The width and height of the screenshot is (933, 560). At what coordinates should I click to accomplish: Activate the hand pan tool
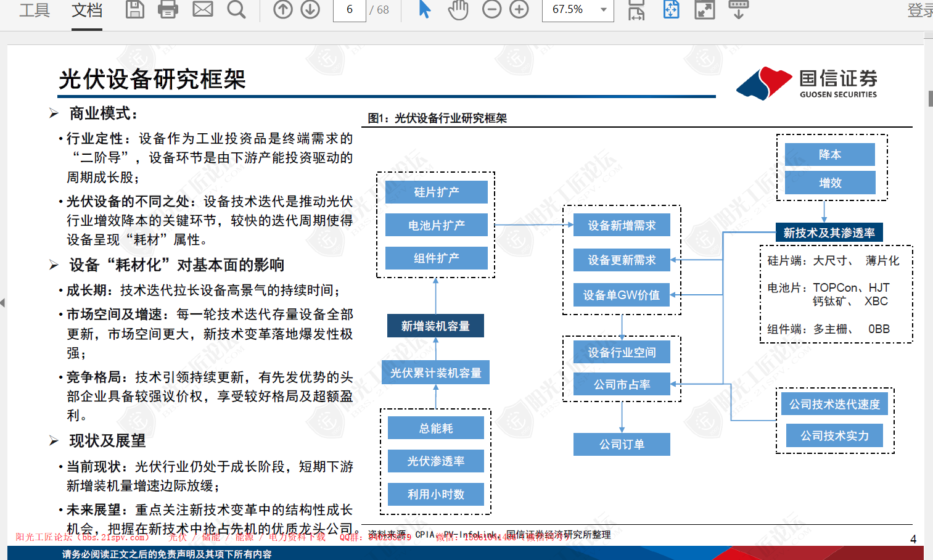click(x=458, y=9)
